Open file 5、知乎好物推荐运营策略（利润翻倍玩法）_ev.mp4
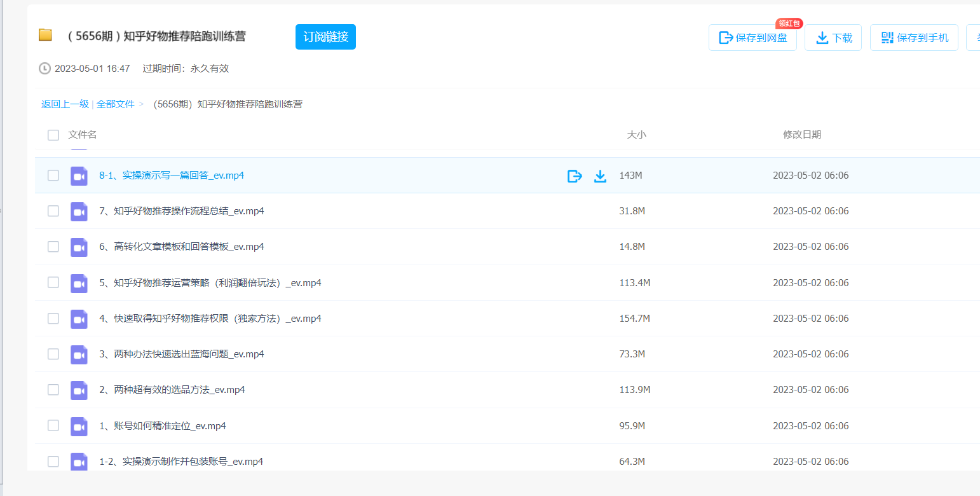 coord(210,283)
